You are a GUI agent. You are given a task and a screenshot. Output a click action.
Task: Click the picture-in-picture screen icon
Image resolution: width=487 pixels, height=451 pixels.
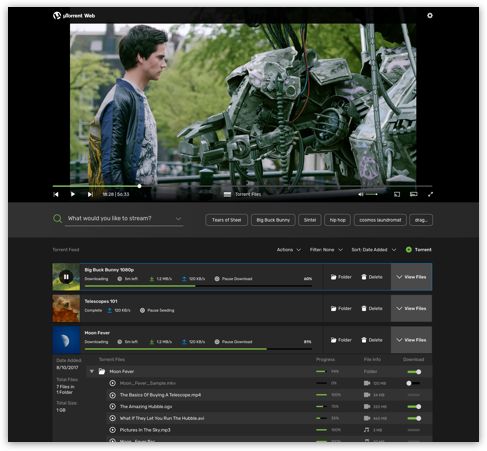tap(413, 194)
